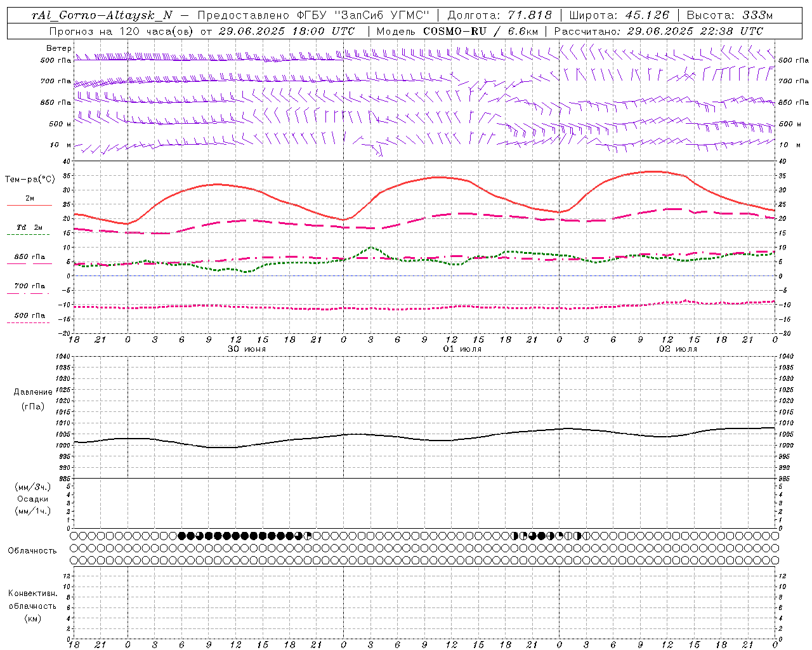Click the Ветер panel label
812x650 pixels.
tap(59, 48)
